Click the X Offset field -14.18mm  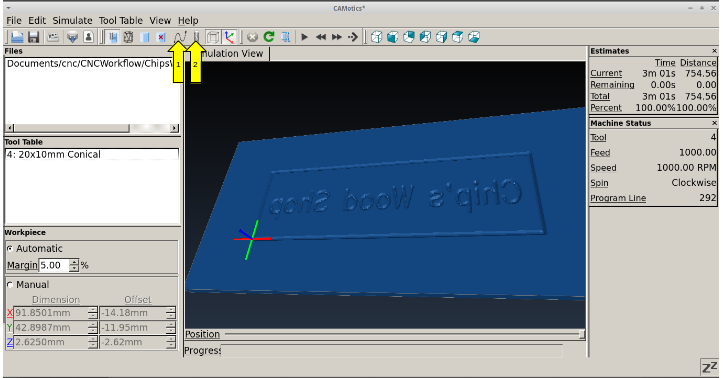point(133,313)
